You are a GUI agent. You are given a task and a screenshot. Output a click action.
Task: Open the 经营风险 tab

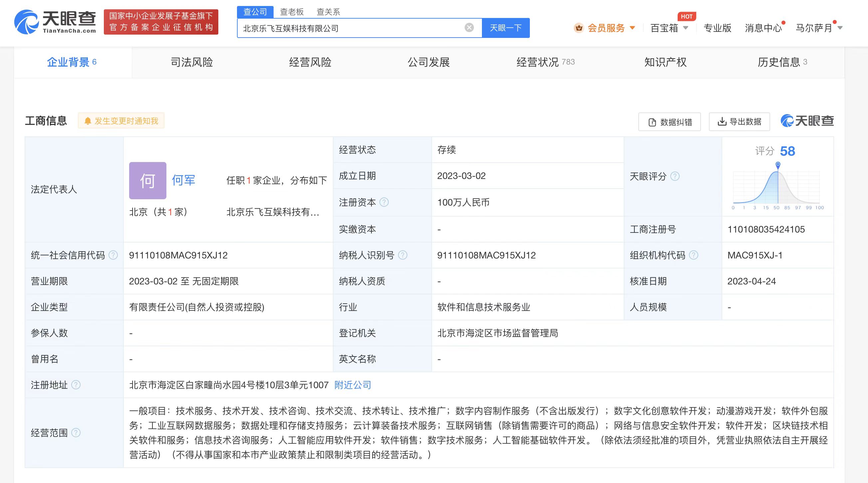point(310,62)
